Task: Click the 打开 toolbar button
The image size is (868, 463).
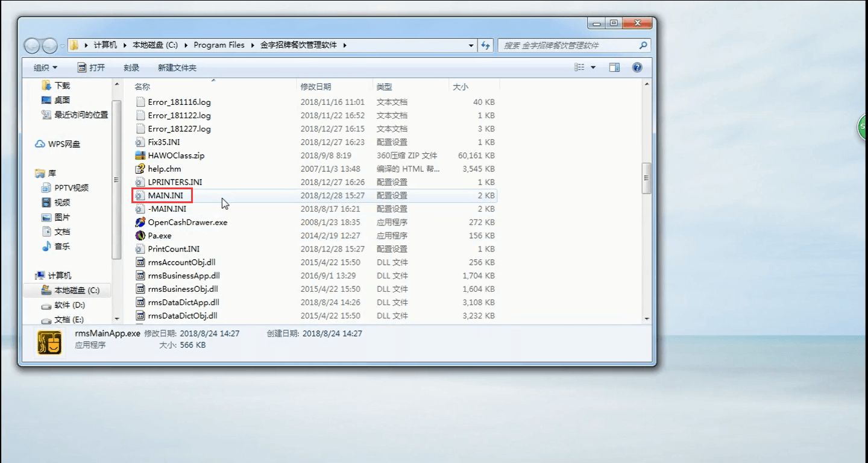Action: [x=91, y=68]
